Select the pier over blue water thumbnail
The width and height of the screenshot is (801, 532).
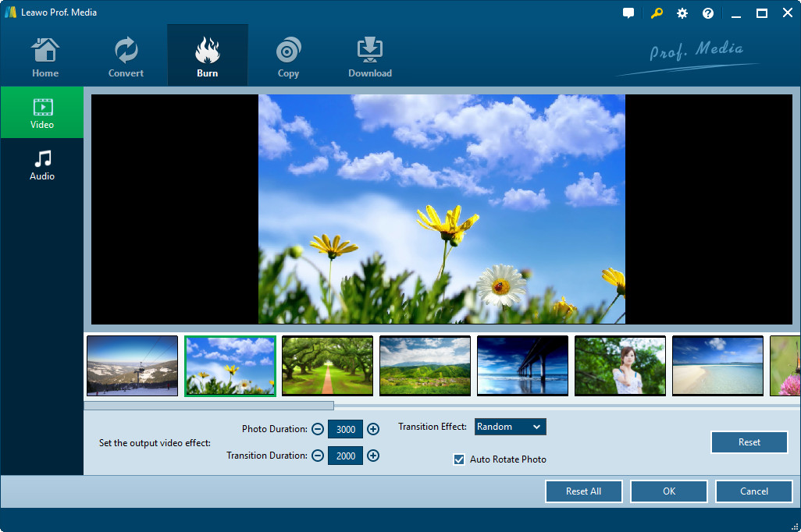(522, 366)
